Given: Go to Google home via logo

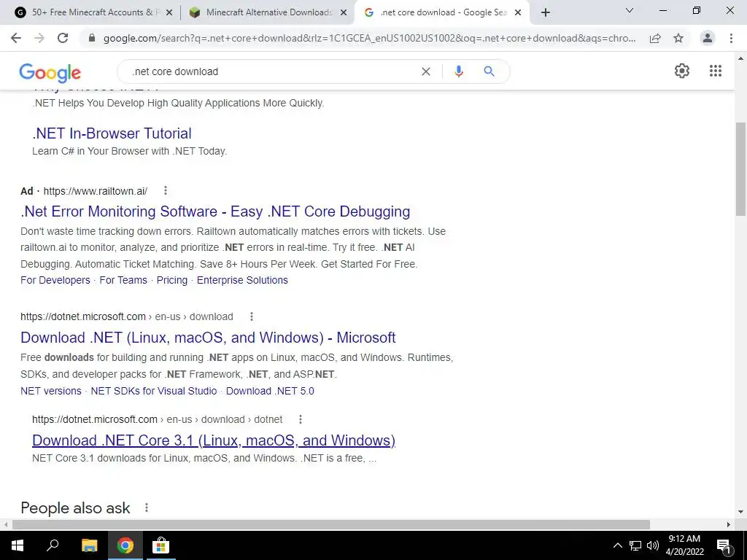Looking at the screenshot, I should point(50,73).
